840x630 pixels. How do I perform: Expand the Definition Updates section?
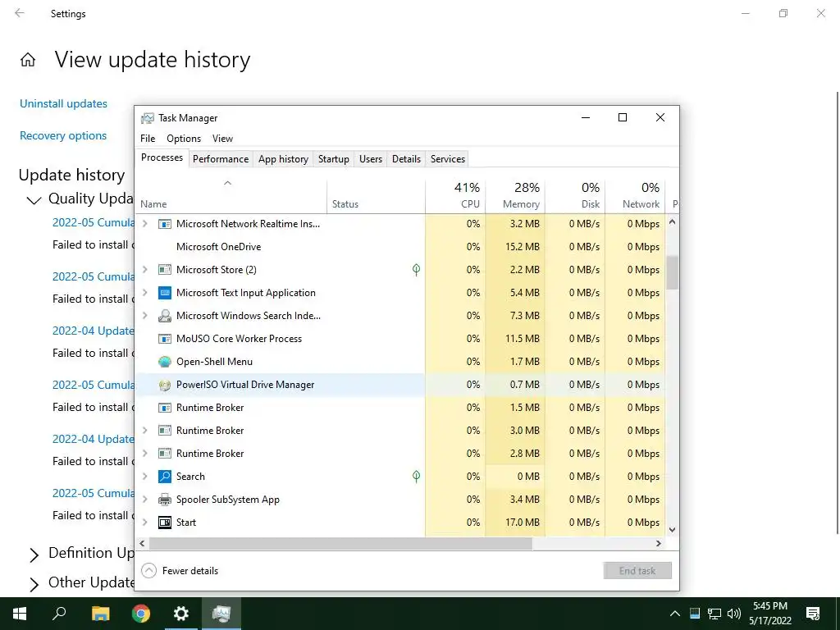pos(34,555)
